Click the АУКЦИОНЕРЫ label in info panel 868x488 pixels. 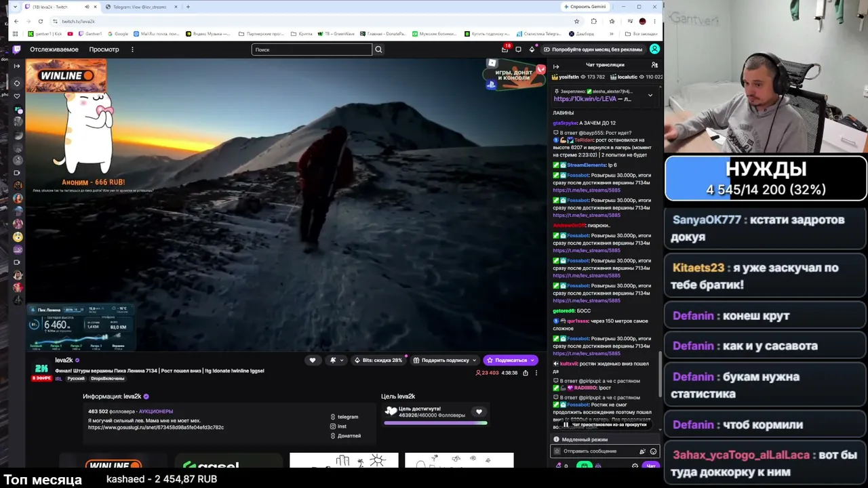pyautogui.click(x=156, y=411)
